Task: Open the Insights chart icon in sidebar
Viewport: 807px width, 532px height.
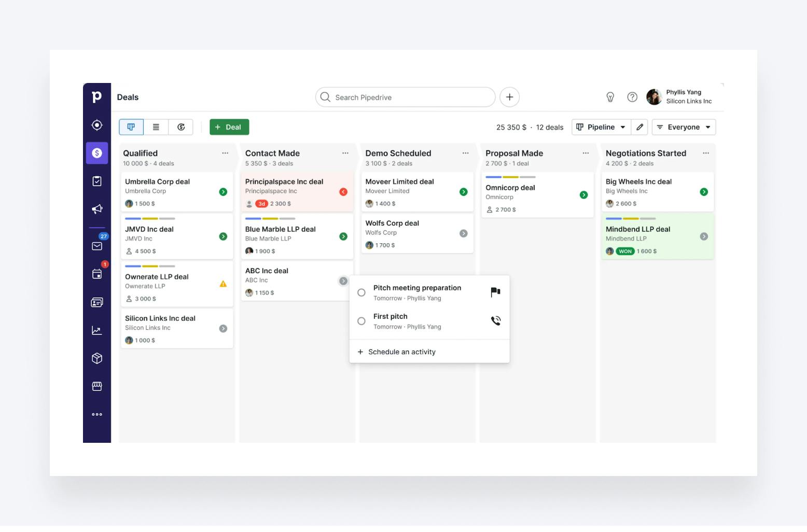Action: (x=97, y=330)
